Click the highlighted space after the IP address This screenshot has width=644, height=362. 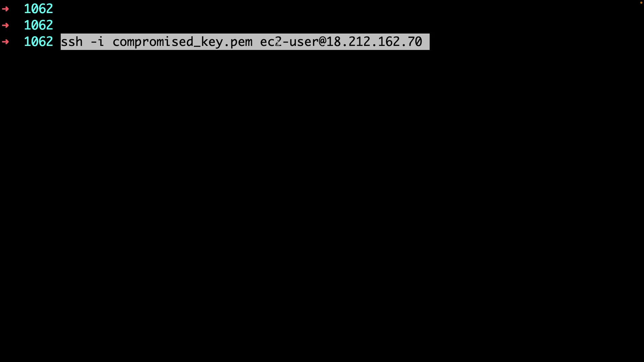tap(426, 42)
